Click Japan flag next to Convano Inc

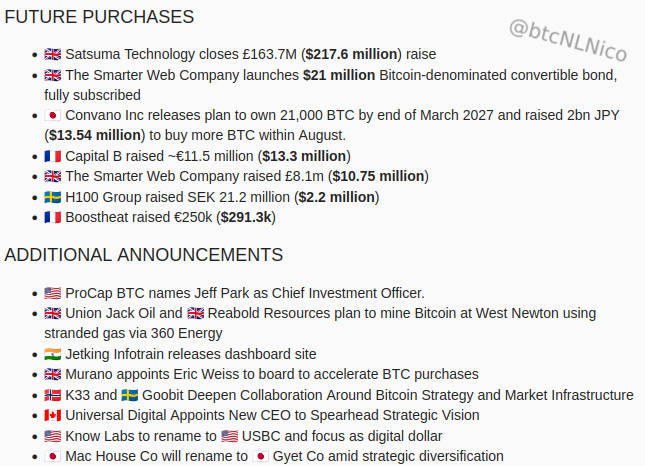click(x=53, y=116)
